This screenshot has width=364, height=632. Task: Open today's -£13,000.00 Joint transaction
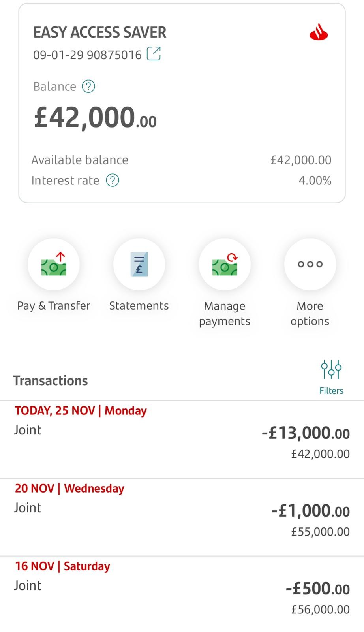coord(182,439)
